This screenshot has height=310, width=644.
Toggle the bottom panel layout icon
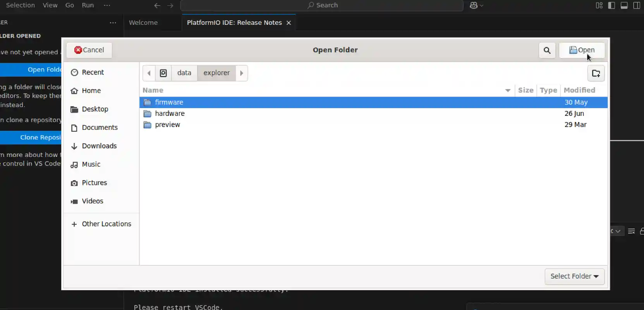(624, 5)
